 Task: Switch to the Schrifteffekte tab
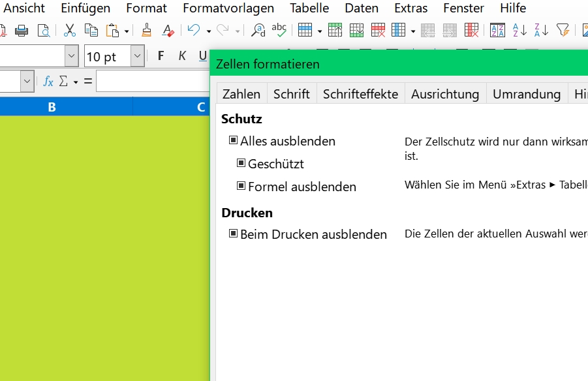360,94
